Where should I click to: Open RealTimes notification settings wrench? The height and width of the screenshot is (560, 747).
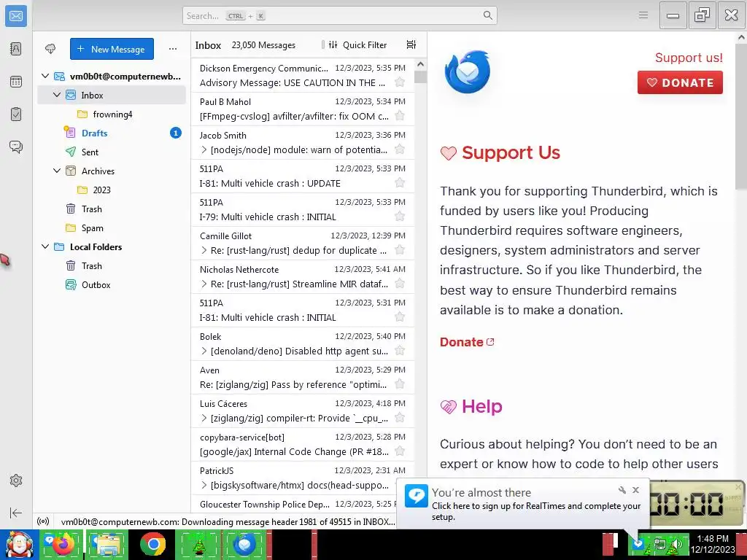click(x=622, y=490)
